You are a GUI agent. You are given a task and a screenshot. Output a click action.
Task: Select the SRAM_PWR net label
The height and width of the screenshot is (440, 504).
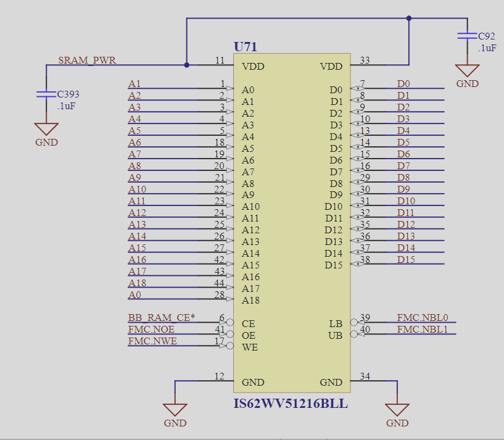point(86,60)
